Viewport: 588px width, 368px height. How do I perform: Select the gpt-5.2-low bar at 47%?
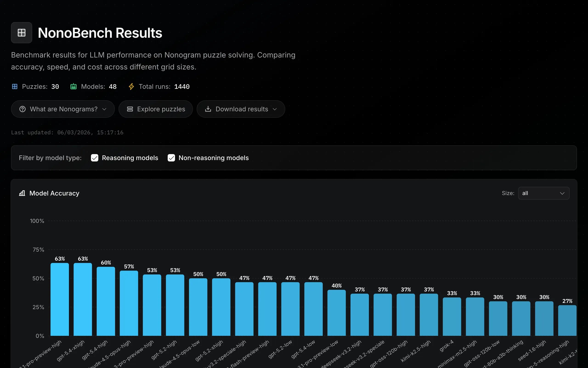[x=291, y=309]
